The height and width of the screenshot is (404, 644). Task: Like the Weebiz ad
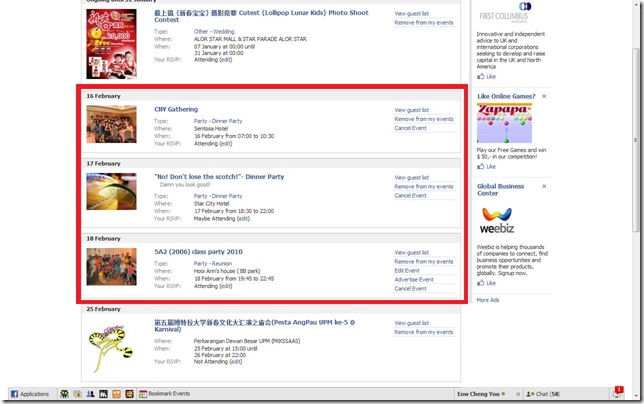click(x=487, y=283)
